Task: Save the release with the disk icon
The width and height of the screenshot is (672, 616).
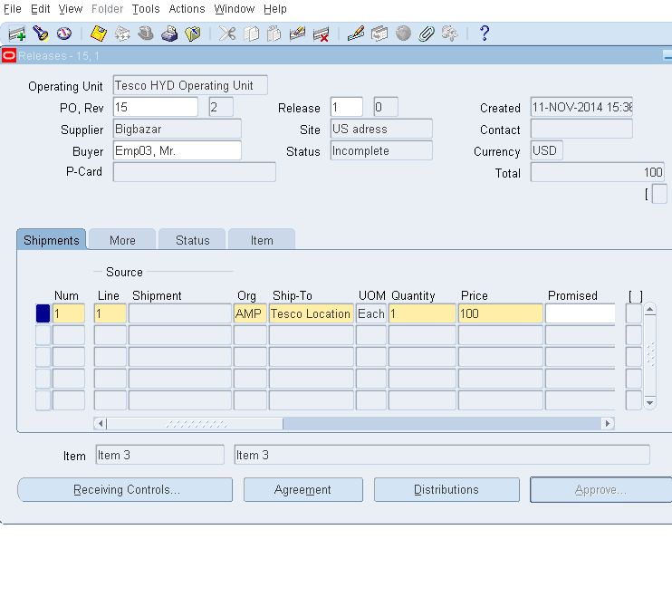Action: click(99, 34)
